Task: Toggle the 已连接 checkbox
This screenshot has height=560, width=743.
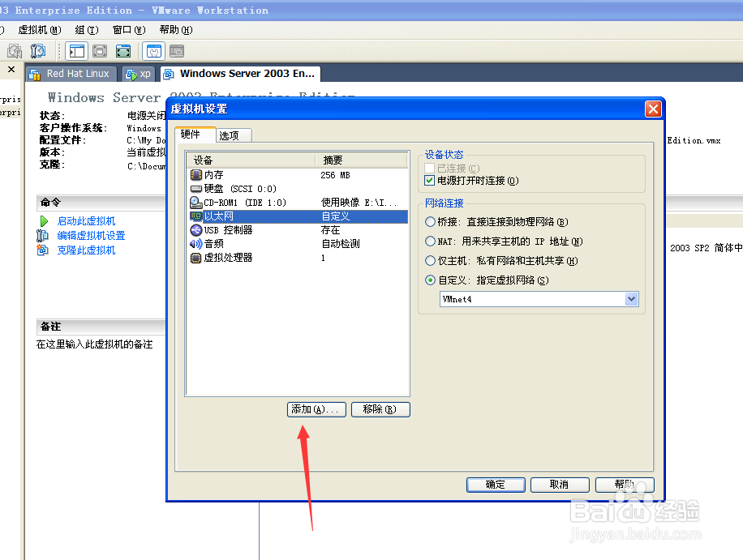Action: (430, 168)
